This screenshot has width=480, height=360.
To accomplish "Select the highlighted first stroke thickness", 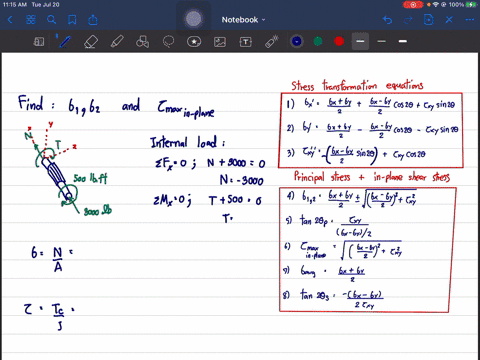I will coord(360,41).
